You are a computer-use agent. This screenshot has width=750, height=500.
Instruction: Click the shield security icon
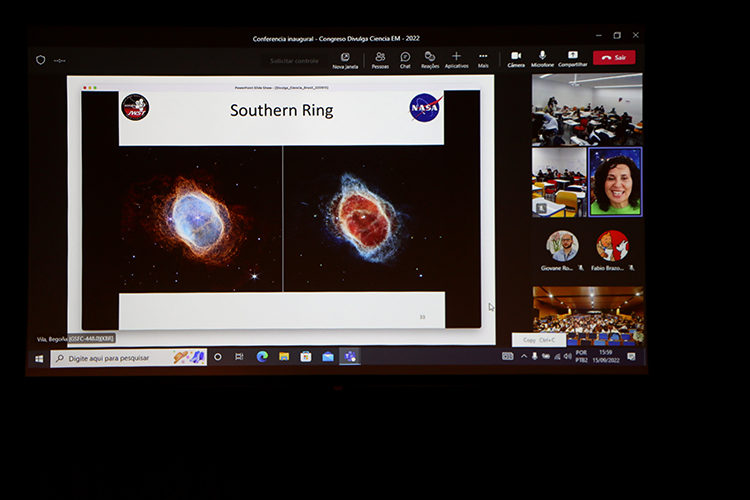coord(41,60)
